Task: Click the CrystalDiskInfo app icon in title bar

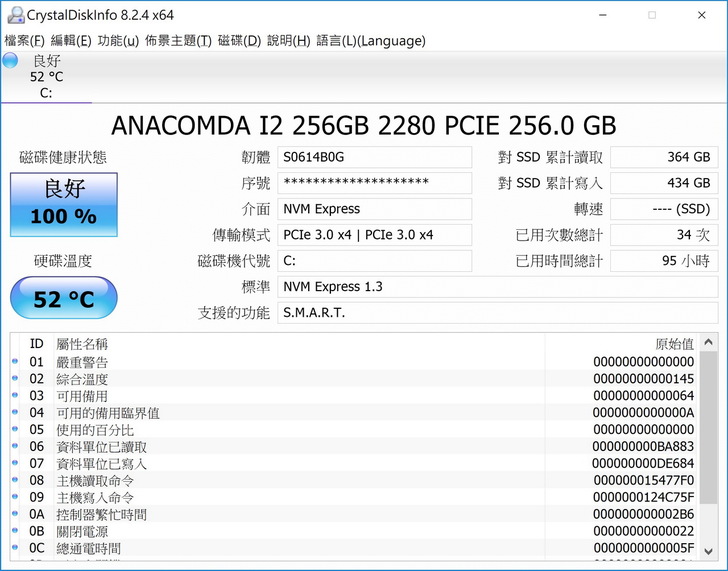Action: pyautogui.click(x=12, y=15)
